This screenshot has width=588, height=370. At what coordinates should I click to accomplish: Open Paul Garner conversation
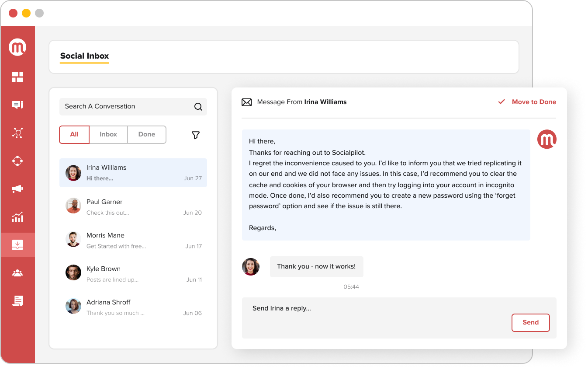[x=133, y=206]
